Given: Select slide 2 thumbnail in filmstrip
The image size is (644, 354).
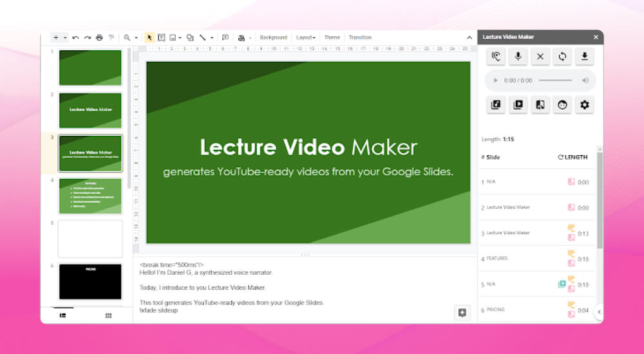Looking at the screenshot, I should (x=90, y=110).
